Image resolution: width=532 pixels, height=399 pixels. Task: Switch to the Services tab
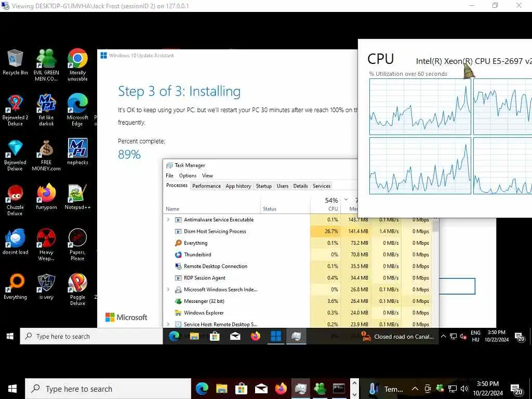tap(321, 186)
